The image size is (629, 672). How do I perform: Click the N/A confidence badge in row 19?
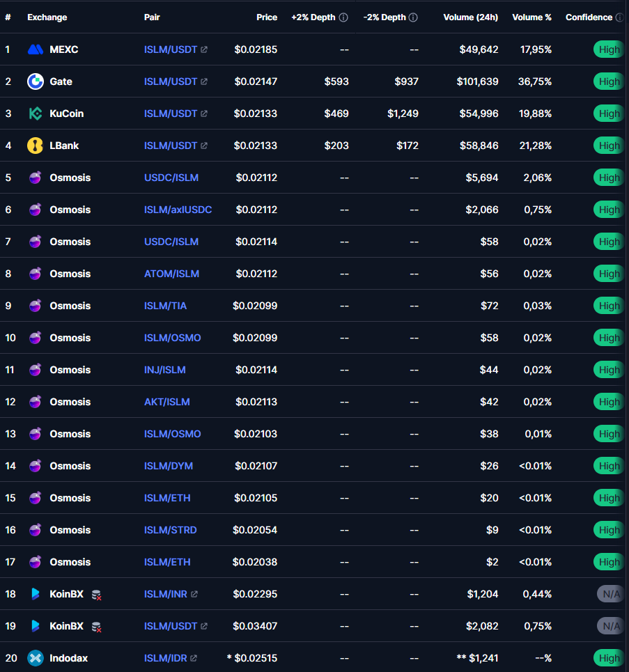[x=611, y=626]
